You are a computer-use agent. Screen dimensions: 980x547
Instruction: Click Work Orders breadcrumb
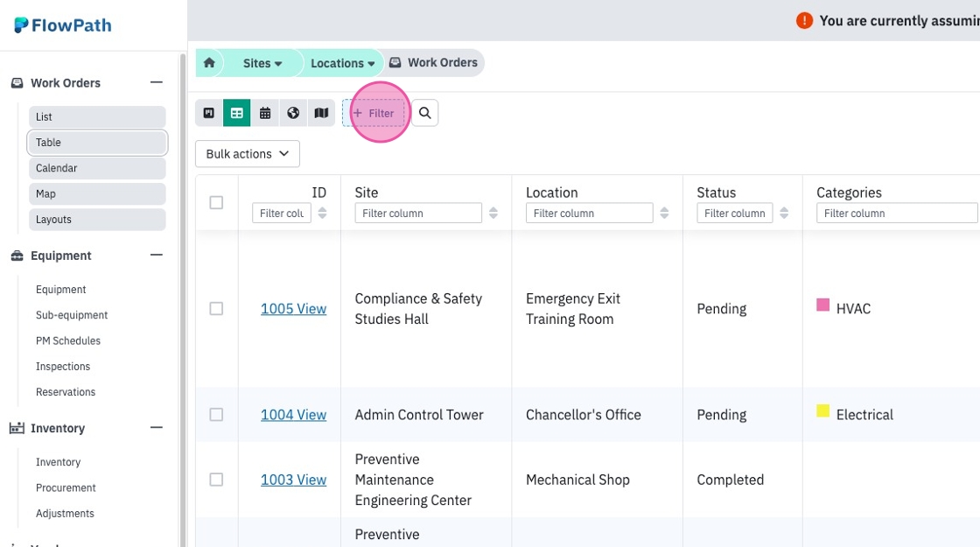pyautogui.click(x=434, y=62)
